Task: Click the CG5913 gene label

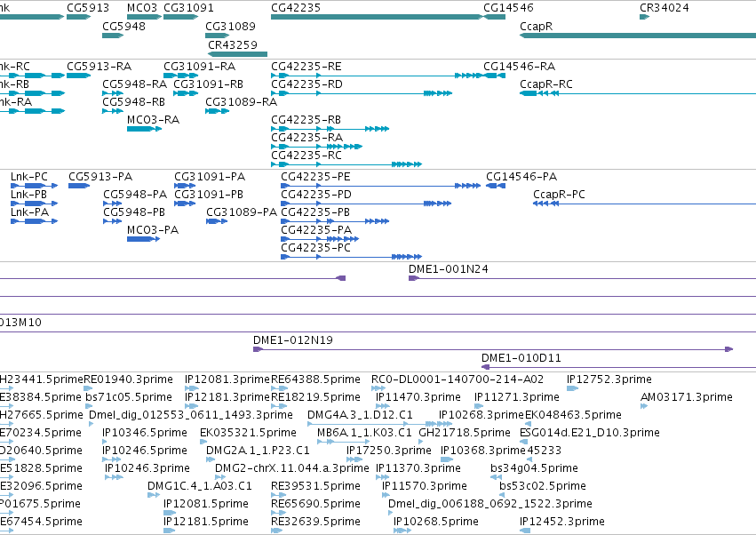Action: click(x=88, y=8)
